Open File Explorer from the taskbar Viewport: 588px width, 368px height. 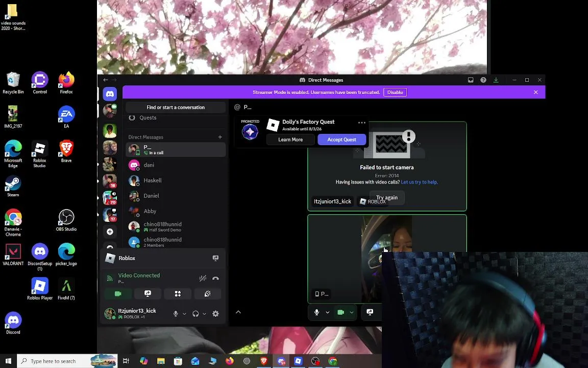point(161,361)
